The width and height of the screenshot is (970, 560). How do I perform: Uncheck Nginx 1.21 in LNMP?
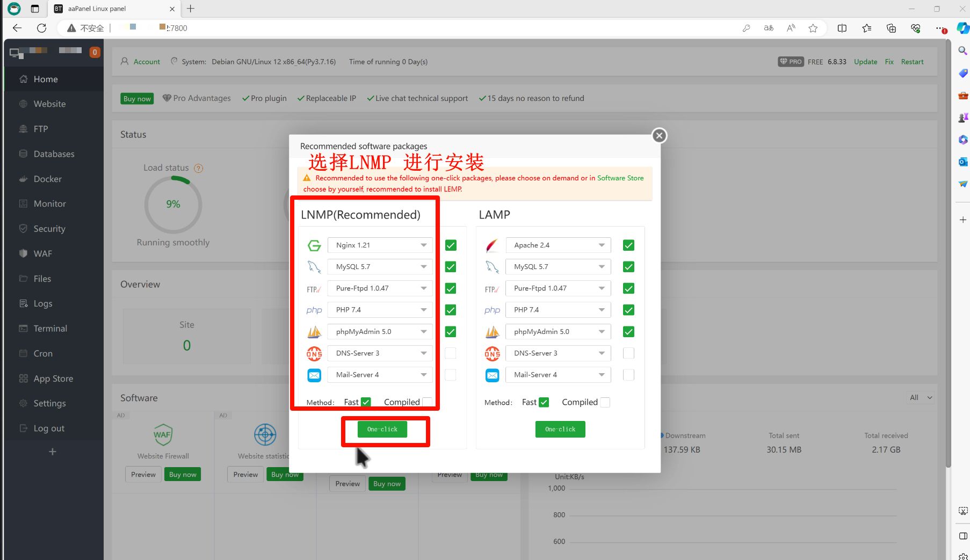point(451,245)
